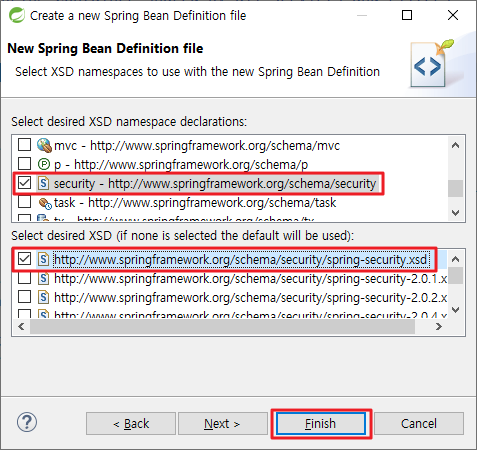This screenshot has width=477, height=450.
Task: Click the Spring leaf icon in title bar
Action: 17,15
